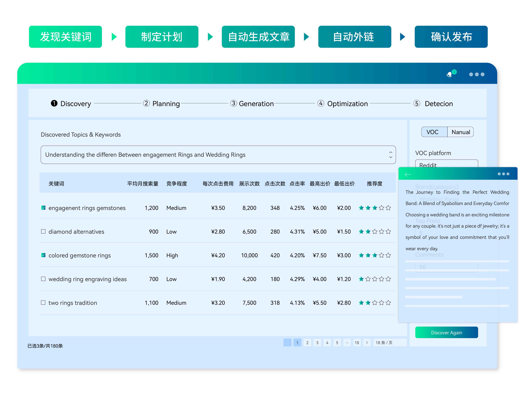Click the 关键词 column header

pos(56,184)
